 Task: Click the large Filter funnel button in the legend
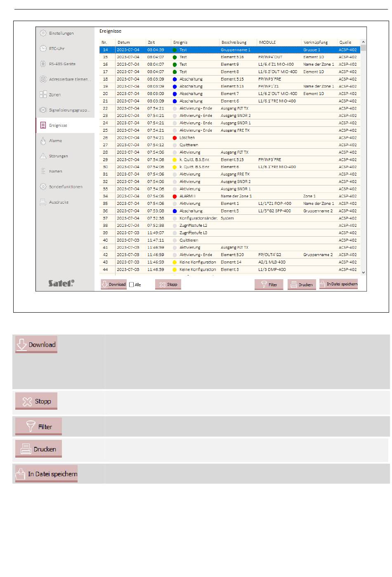[x=38, y=427]
